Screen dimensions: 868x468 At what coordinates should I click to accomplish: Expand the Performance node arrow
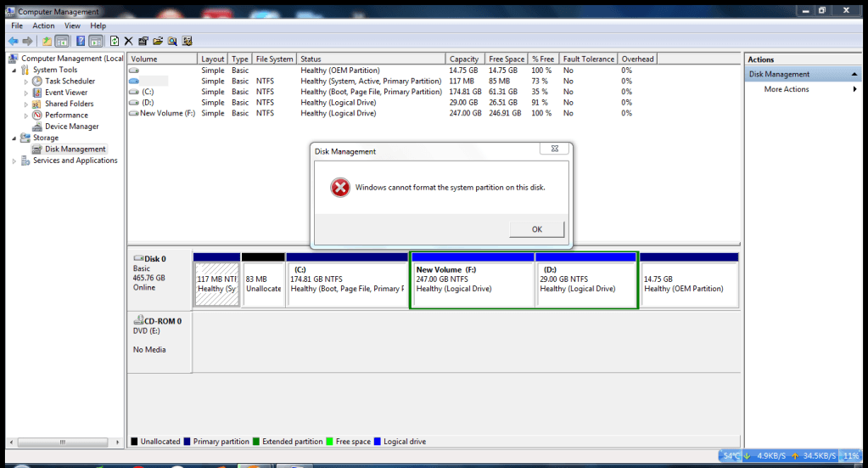[26, 116]
